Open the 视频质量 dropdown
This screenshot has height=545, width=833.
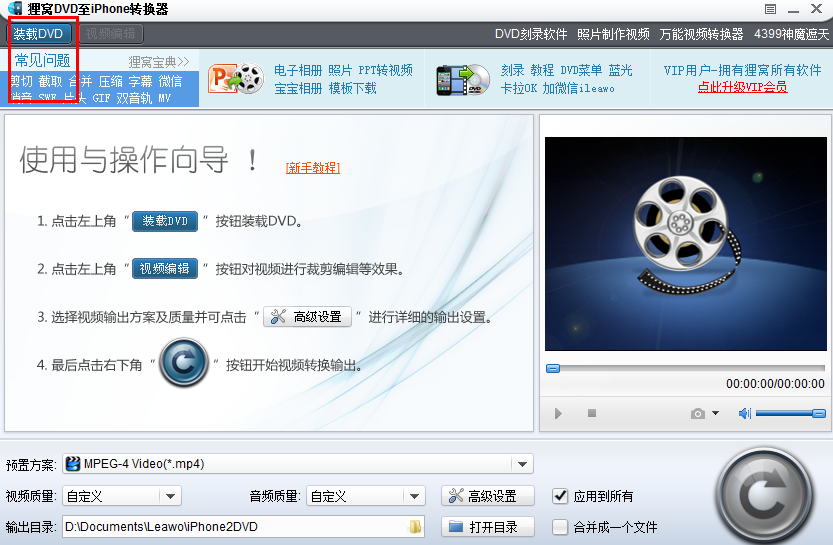(x=122, y=496)
